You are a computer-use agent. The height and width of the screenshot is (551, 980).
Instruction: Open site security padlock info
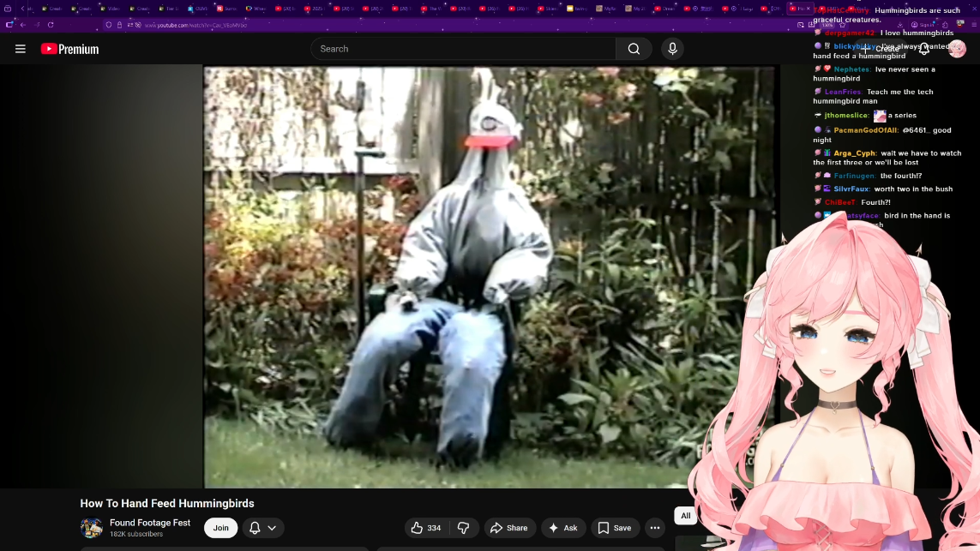[x=119, y=25]
